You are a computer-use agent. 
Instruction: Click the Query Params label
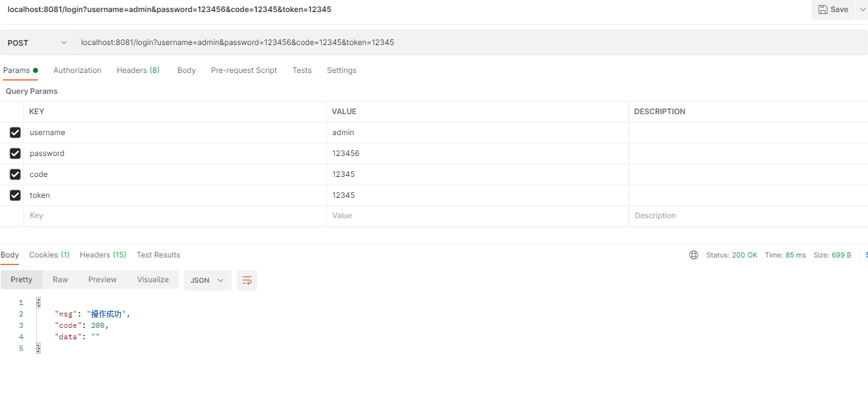coord(32,91)
